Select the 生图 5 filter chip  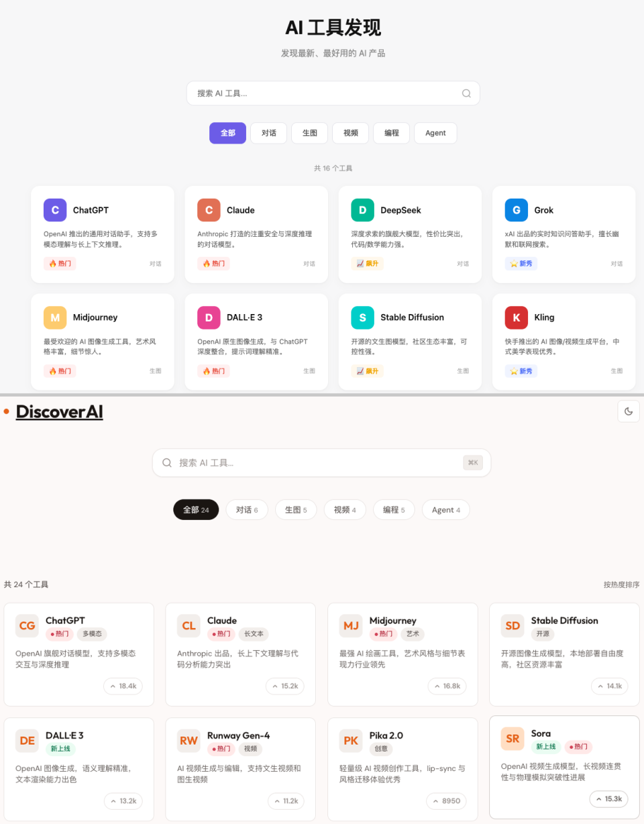pos(296,510)
